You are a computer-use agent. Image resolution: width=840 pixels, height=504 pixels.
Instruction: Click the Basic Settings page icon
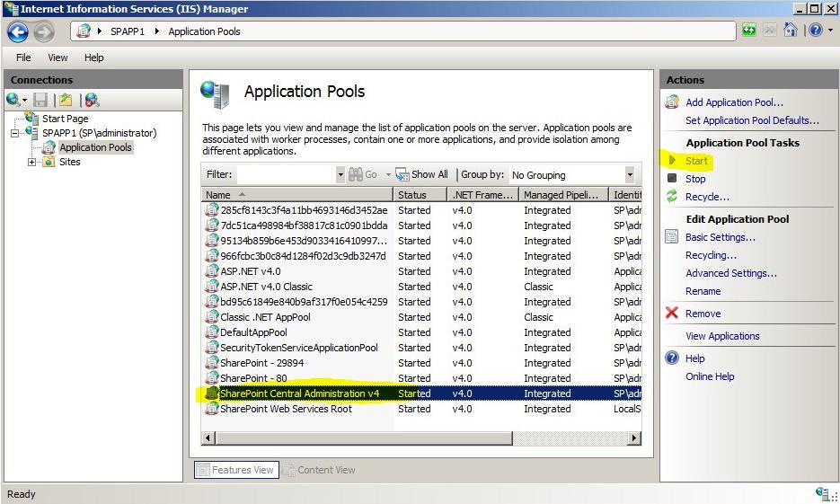click(x=672, y=237)
